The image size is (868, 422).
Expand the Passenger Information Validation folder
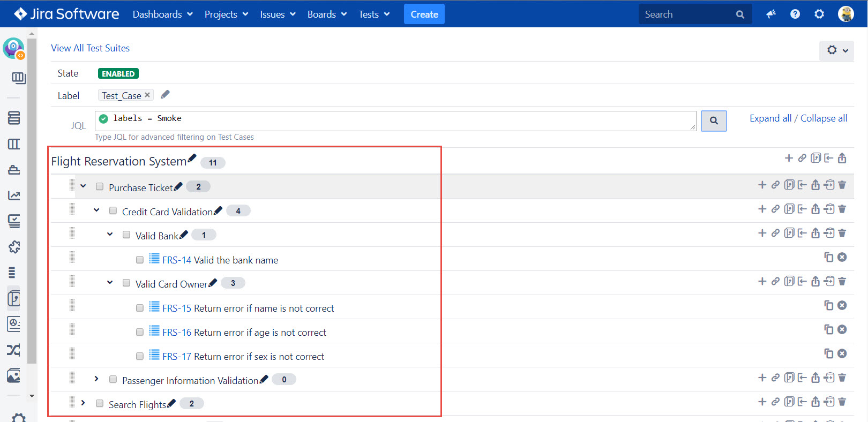[x=96, y=379]
